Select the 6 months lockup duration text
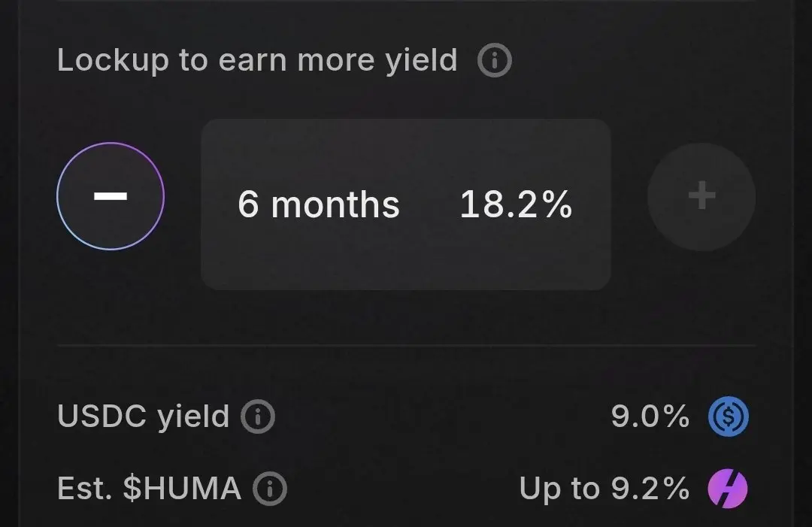The image size is (812, 527). click(x=318, y=204)
